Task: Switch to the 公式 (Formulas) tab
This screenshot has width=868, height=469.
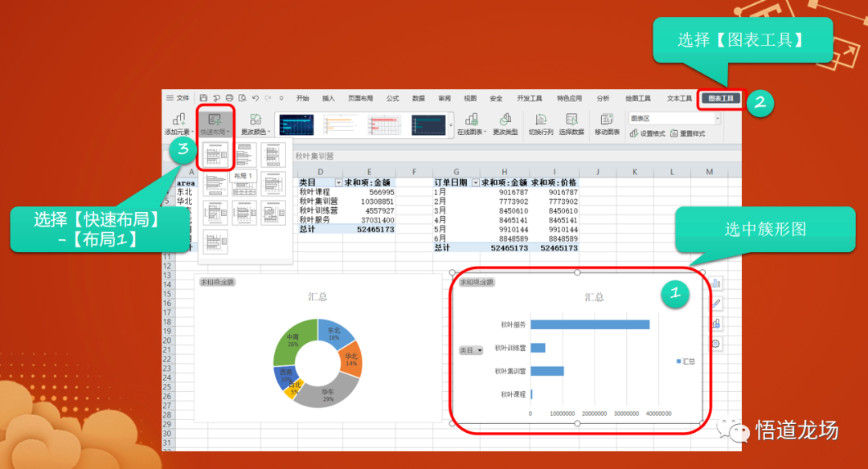Action: point(392,99)
